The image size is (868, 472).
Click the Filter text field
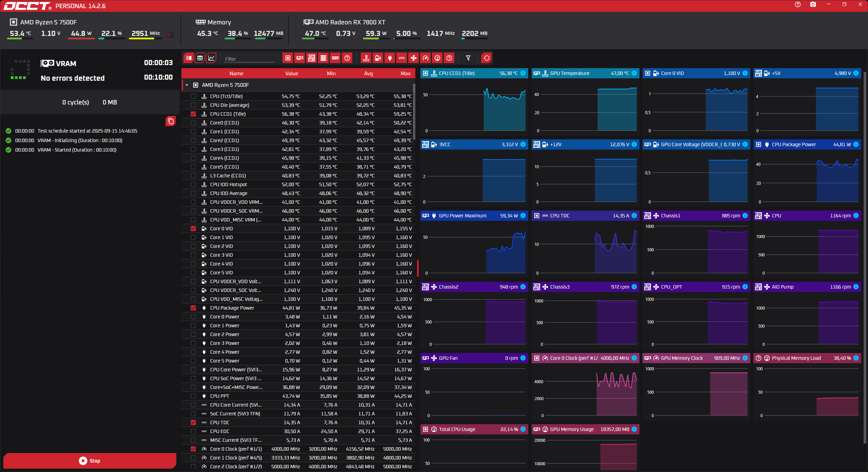point(249,59)
